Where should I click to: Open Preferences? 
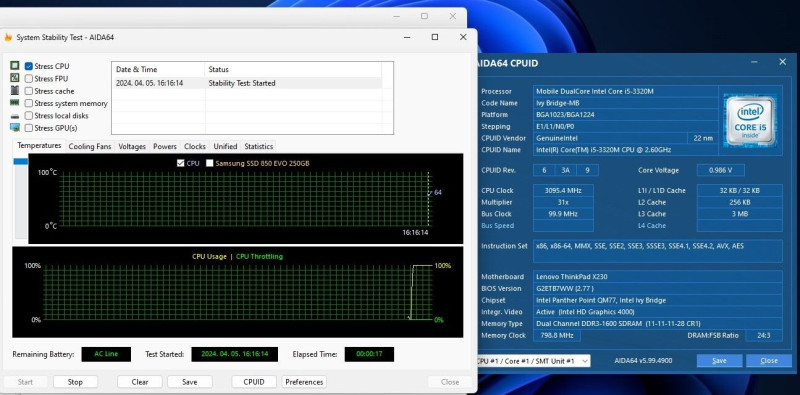click(x=304, y=382)
